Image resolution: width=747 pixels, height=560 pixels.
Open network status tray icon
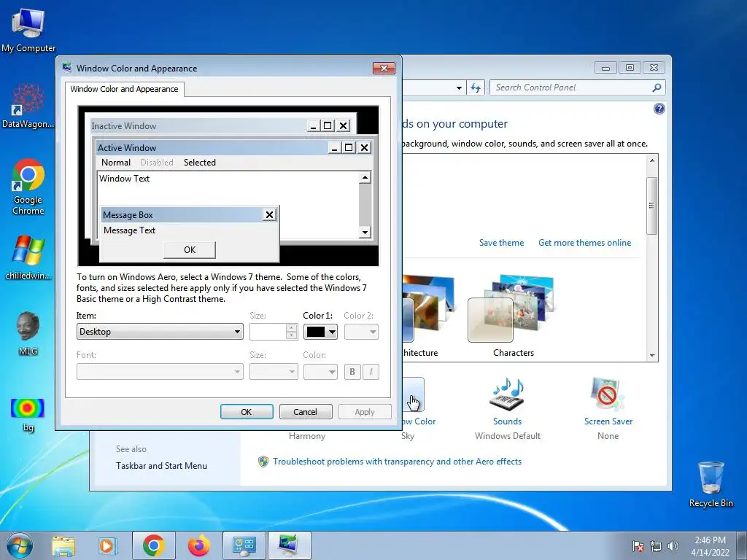point(656,546)
